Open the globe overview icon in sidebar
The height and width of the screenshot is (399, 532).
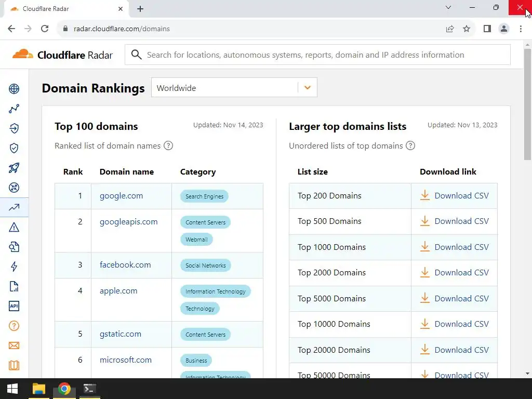pos(14,89)
